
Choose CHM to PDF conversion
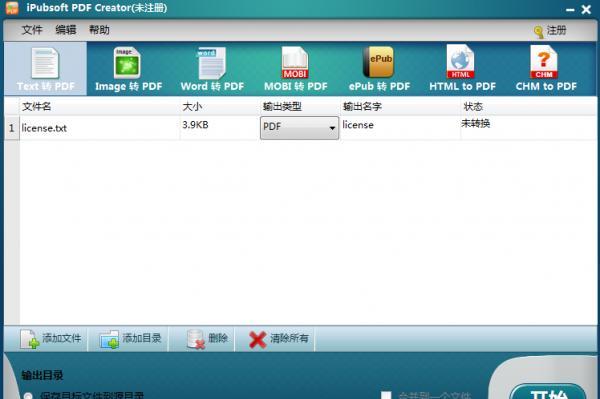tap(546, 69)
